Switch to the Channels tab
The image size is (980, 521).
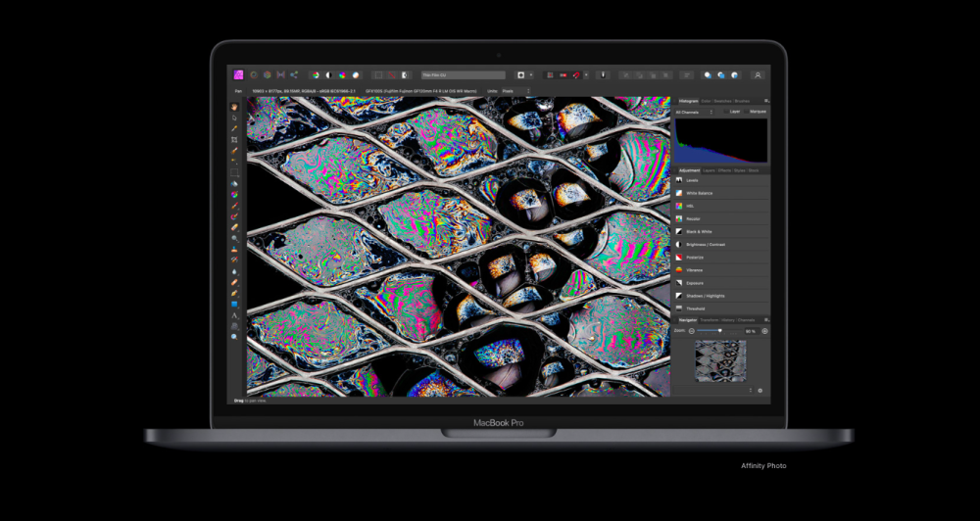click(x=746, y=320)
